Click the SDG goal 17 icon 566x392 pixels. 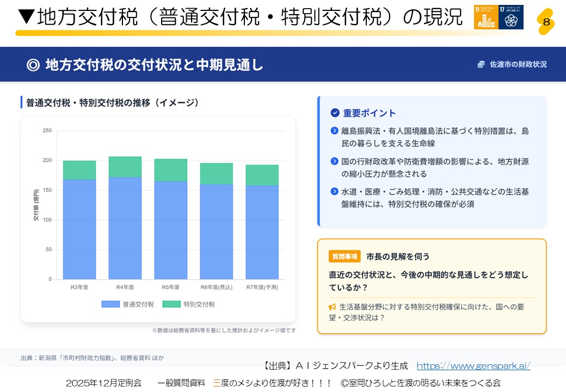511,17
